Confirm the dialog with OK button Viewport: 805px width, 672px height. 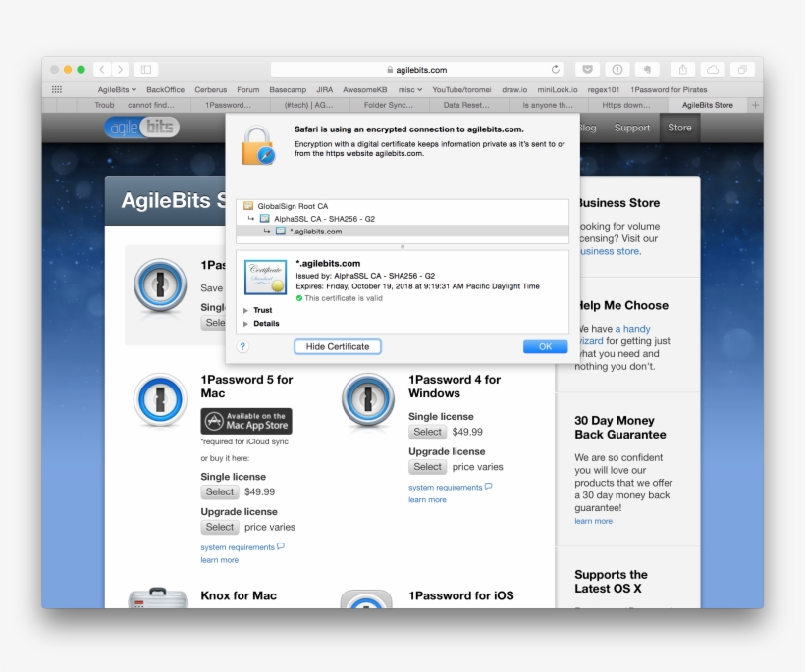pyautogui.click(x=545, y=346)
